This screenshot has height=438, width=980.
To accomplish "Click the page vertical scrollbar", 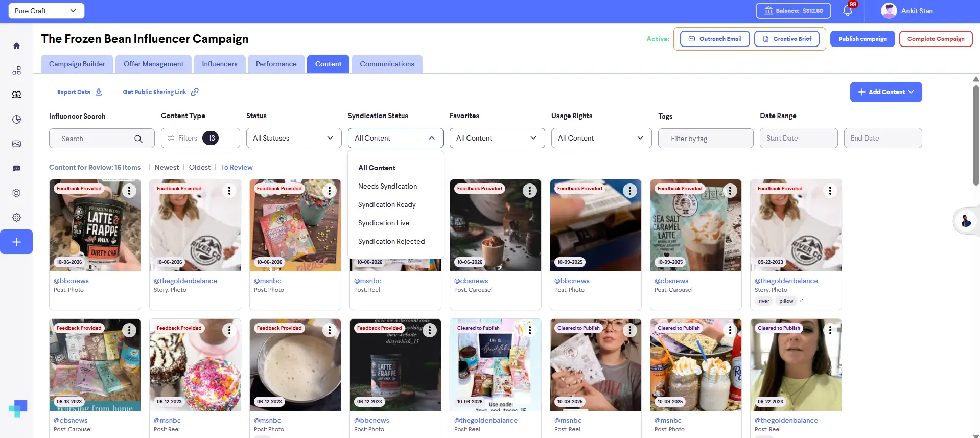I will click(976, 135).
